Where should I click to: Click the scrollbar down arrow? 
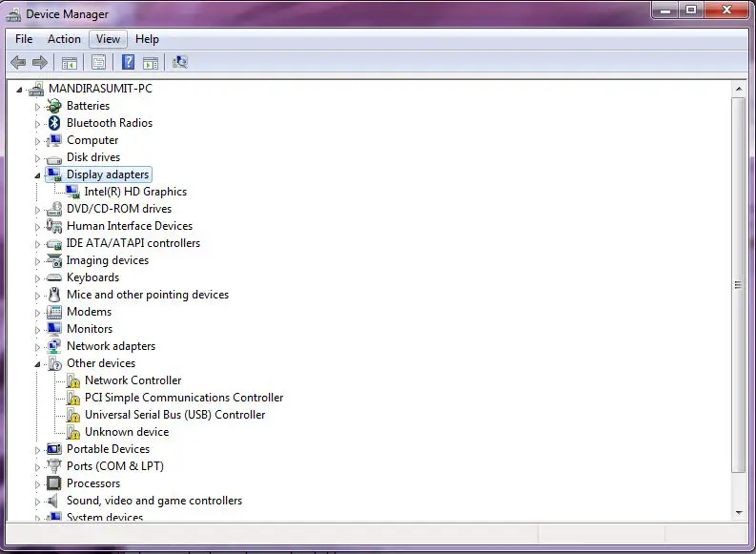[739, 513]
